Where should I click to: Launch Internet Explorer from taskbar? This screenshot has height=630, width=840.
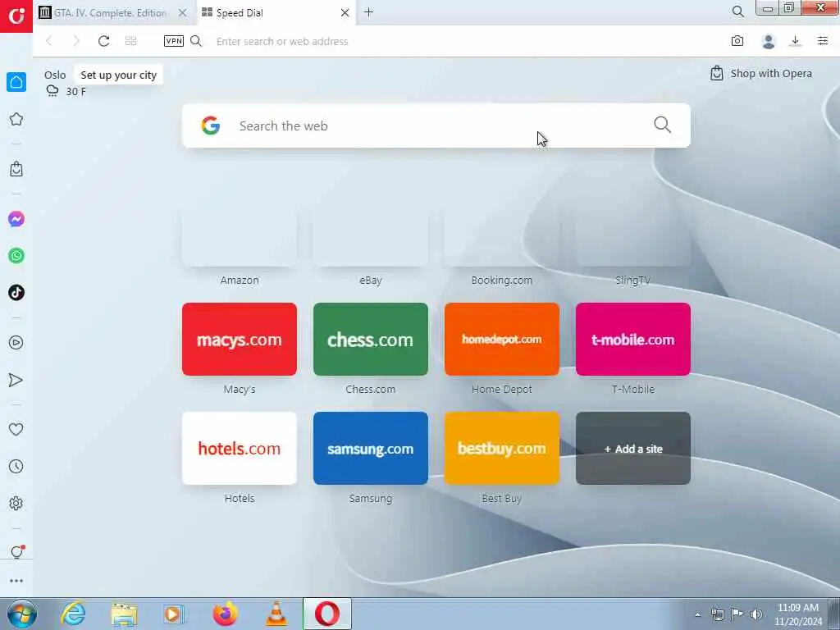click(73, 614)
